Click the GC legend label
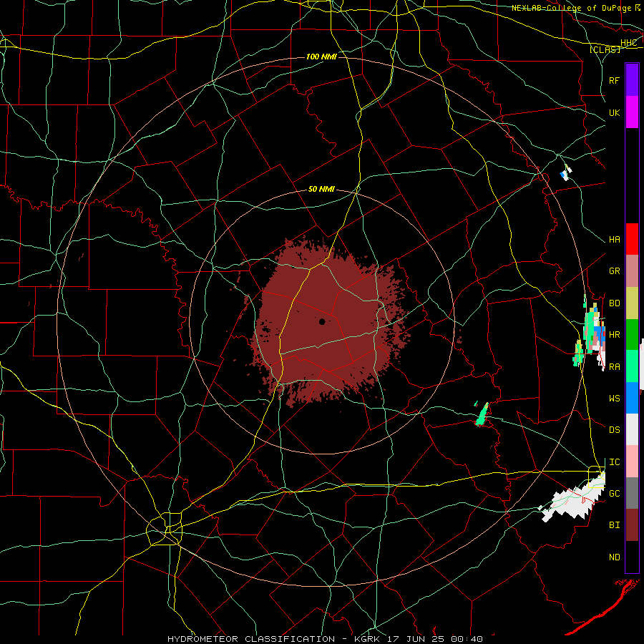644x644 pixels. tap(614, 494)
